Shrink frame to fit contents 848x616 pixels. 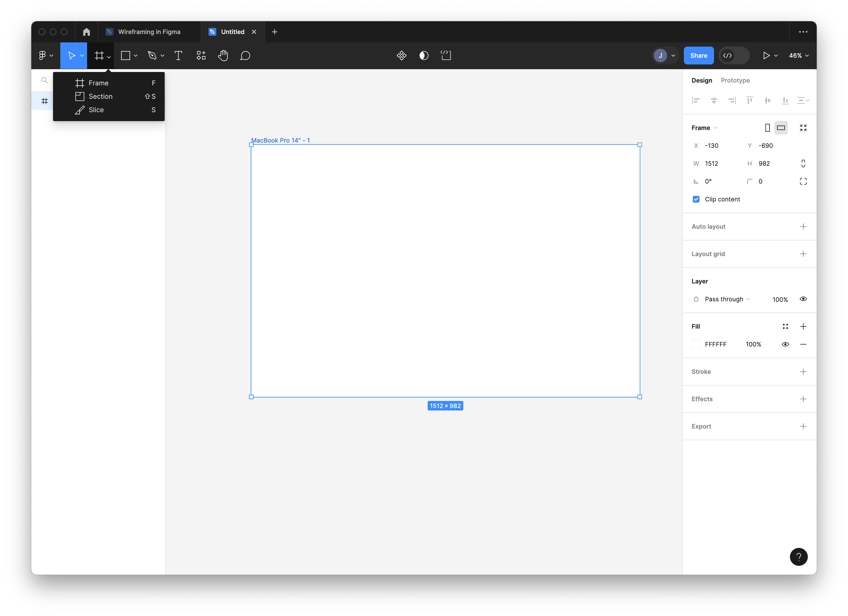803,127
